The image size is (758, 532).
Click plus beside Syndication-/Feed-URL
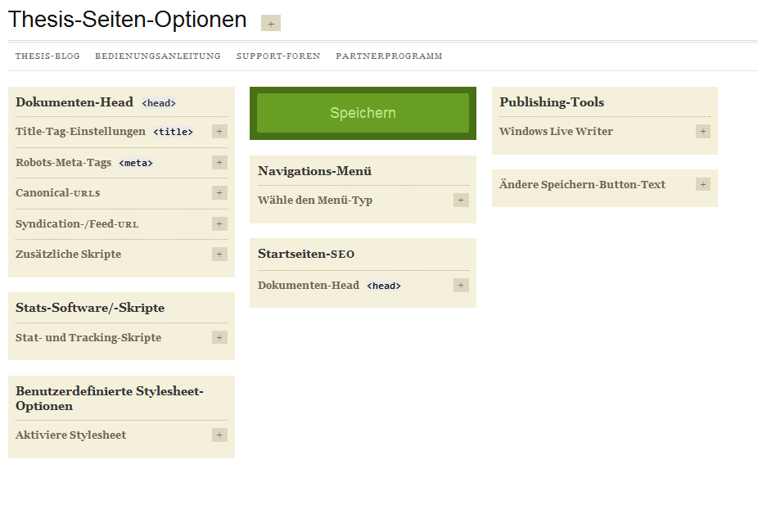[x=219, y=223]
